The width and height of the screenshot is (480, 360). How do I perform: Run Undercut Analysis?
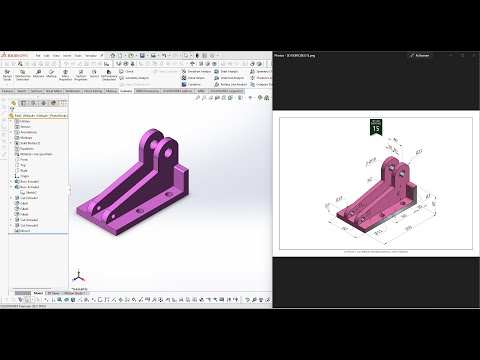(229, 78)
